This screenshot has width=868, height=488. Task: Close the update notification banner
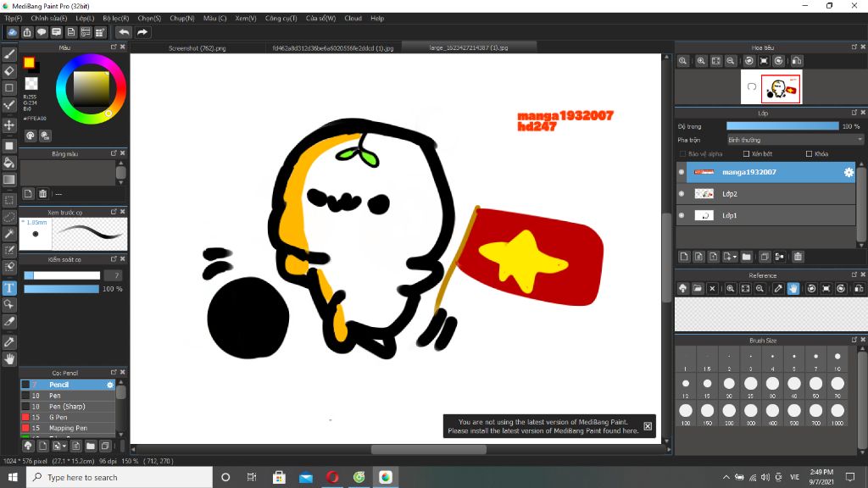648,426
